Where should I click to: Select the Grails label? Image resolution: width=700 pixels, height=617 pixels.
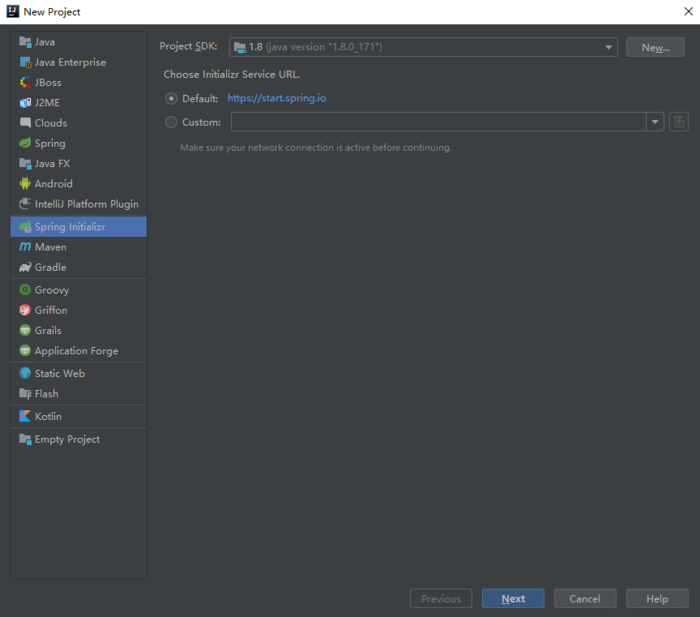coord(48,330)
